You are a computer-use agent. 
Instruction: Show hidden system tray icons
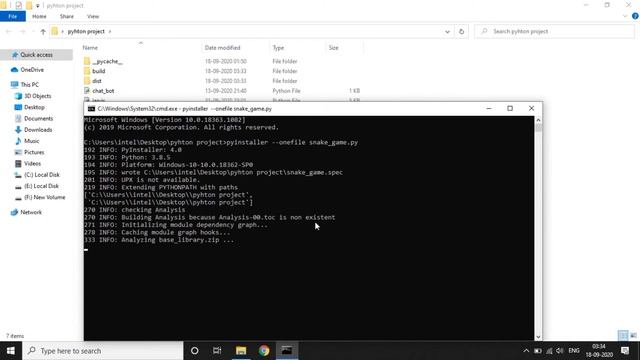pyautogui.click(x=526, y=351)
